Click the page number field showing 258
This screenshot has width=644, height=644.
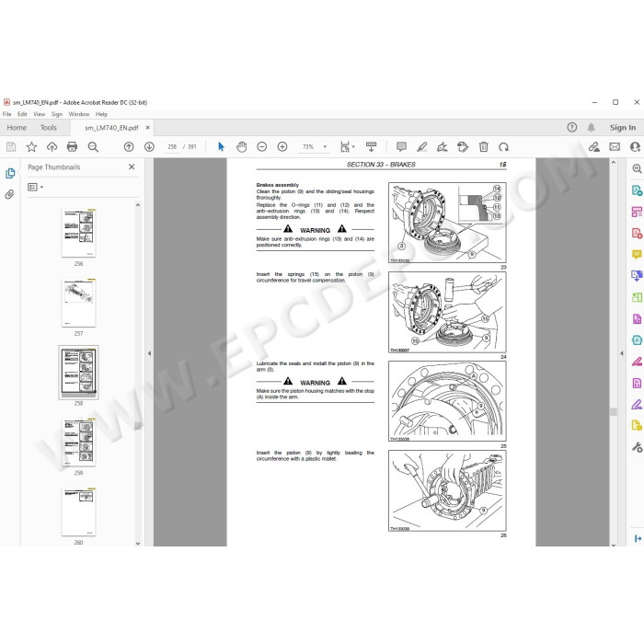[x=172, y=146]
